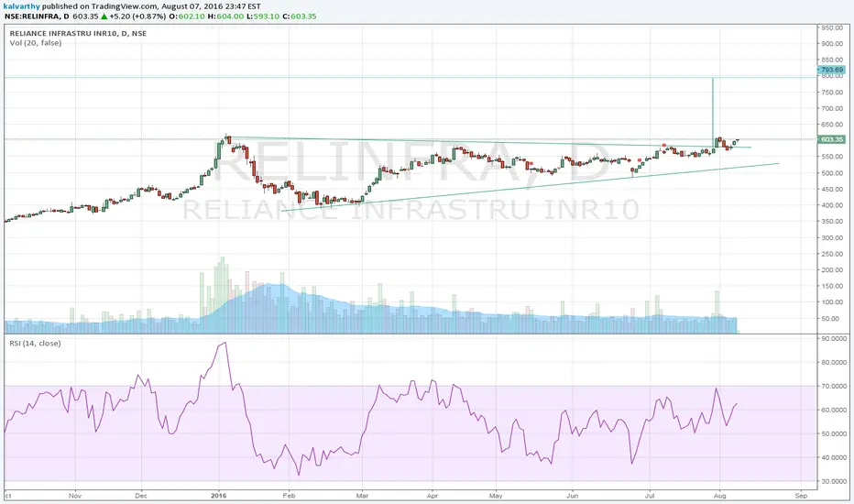Click the RSI (14, close) indicator label

(35, 344)
